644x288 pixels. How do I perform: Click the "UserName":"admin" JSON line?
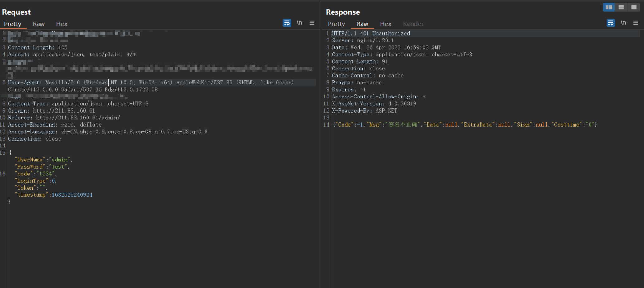43,160
